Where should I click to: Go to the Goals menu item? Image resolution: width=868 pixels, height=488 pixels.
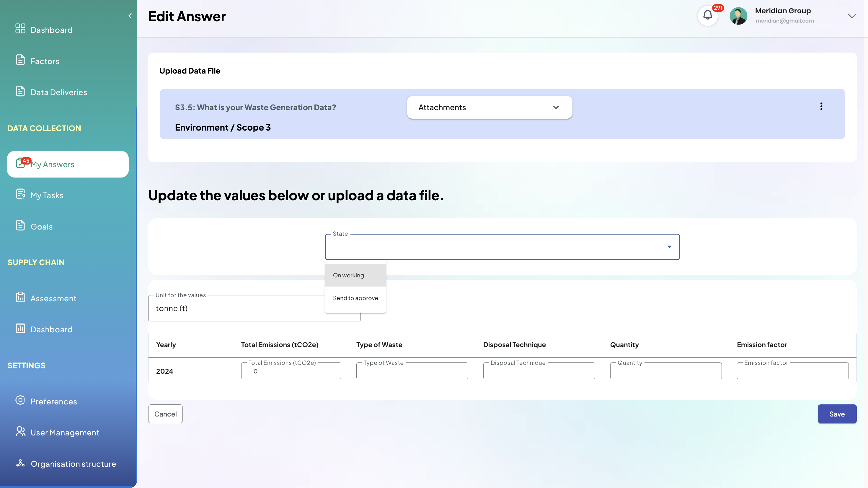[x=41, y=227]
